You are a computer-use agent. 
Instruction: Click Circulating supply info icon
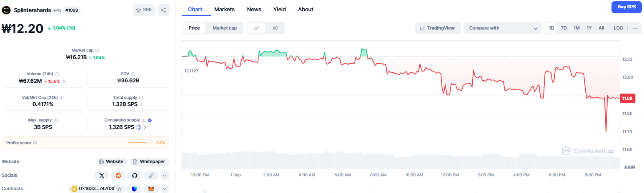click(x=143, y=120)
